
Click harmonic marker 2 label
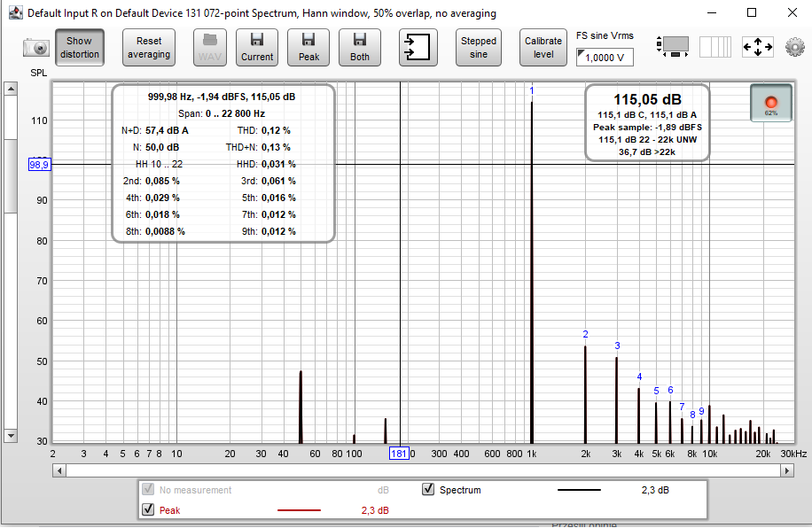[x=585, y=334]
